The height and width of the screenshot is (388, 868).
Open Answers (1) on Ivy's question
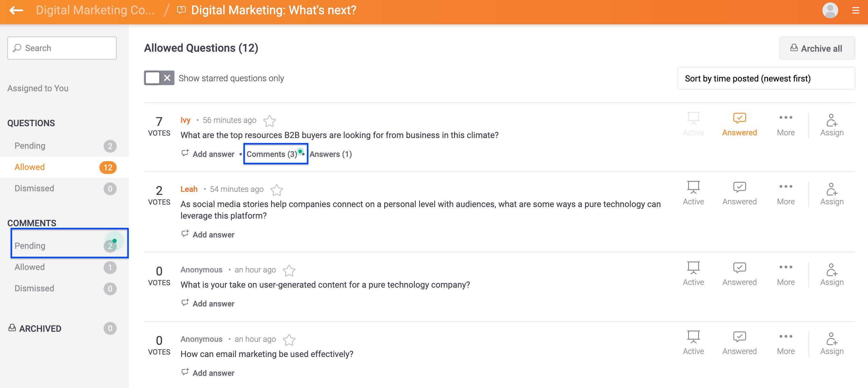coord(331,154)
